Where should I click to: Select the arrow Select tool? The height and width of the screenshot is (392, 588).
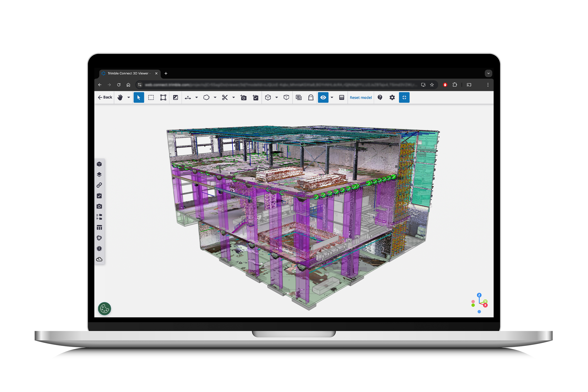[x=139, y=98]
